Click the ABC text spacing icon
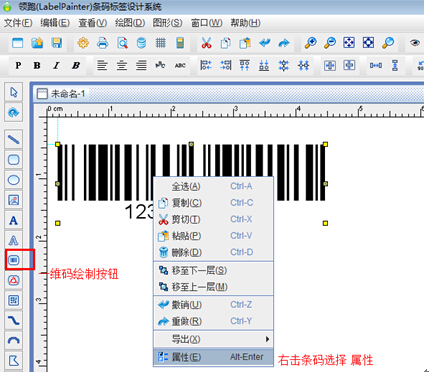 tap(180, 65)
